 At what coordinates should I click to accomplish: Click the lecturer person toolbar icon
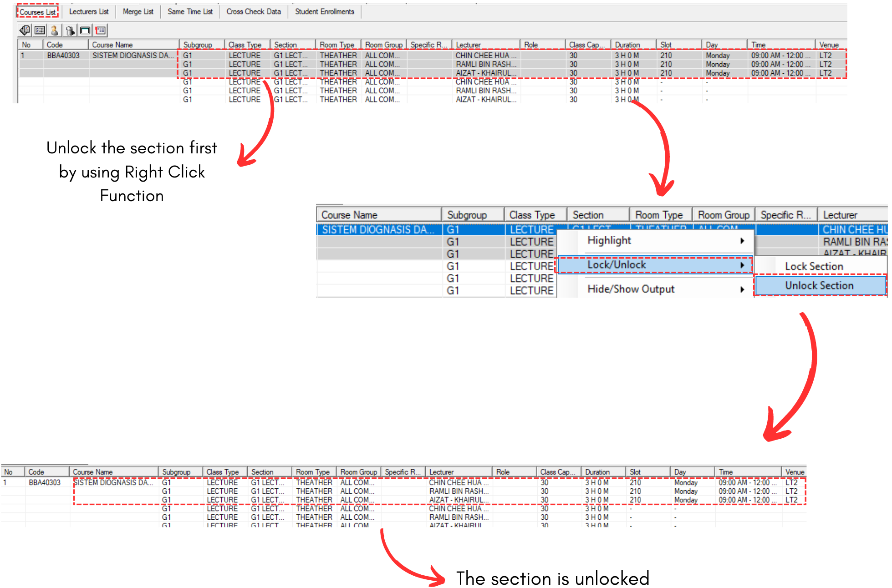coord(55,30)
